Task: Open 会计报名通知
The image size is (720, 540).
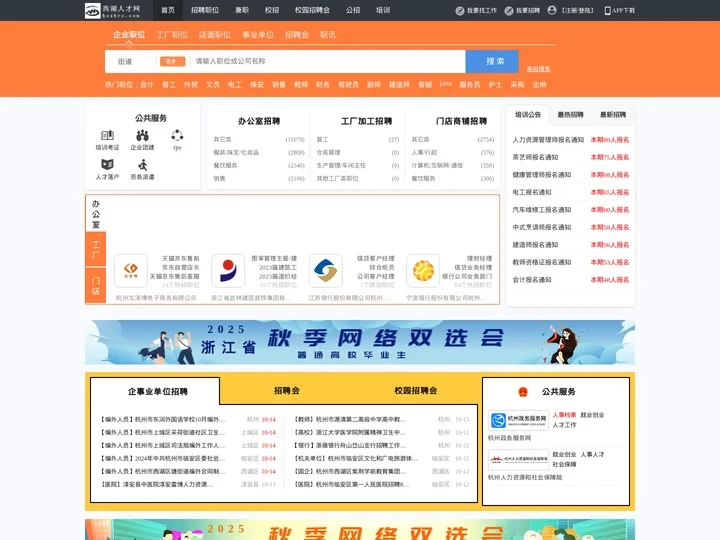Action: click(x=532, y=280)
